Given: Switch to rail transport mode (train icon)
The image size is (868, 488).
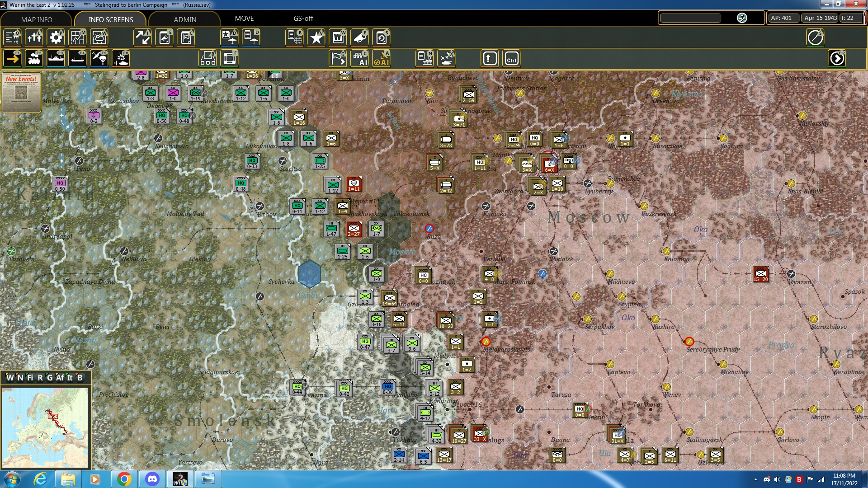Looking at the screenshot, I should pyautogui.click(x=34, y=58).
